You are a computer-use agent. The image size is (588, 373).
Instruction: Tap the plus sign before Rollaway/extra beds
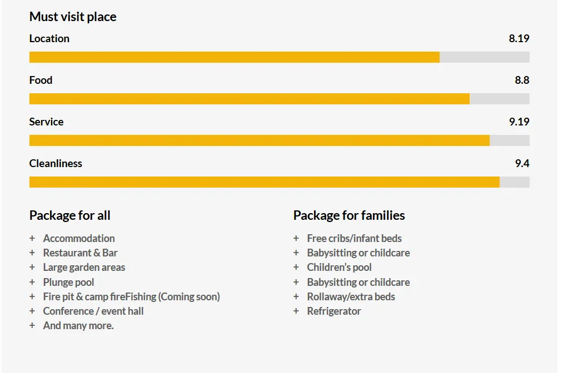(296, 297)
